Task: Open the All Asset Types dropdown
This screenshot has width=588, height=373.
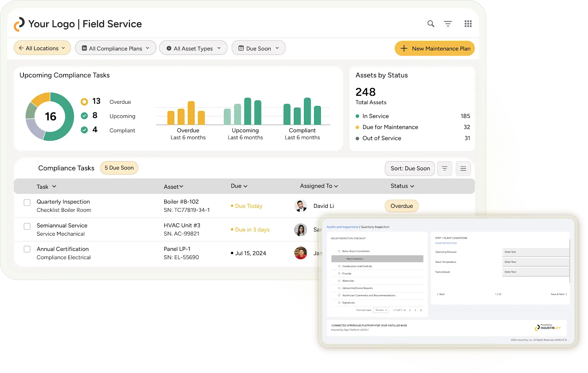Action: tap(193, 48)
